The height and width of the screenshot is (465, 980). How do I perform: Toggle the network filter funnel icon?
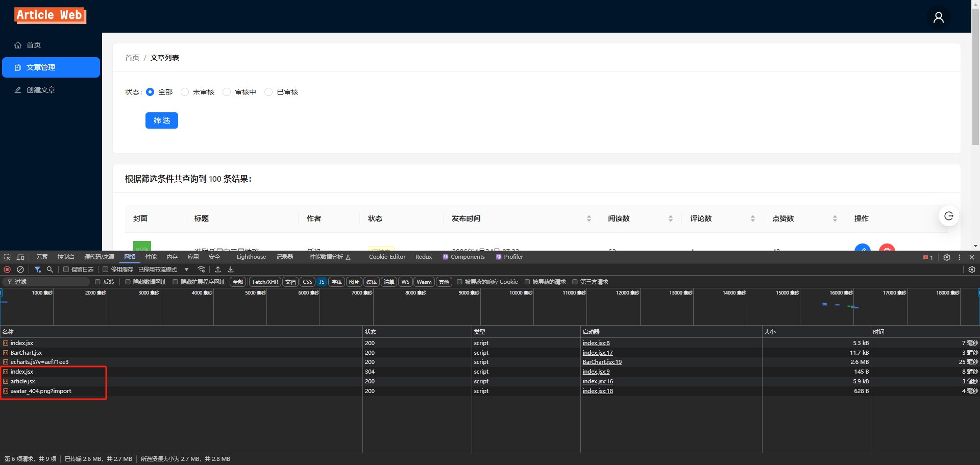tap(37, 270)
